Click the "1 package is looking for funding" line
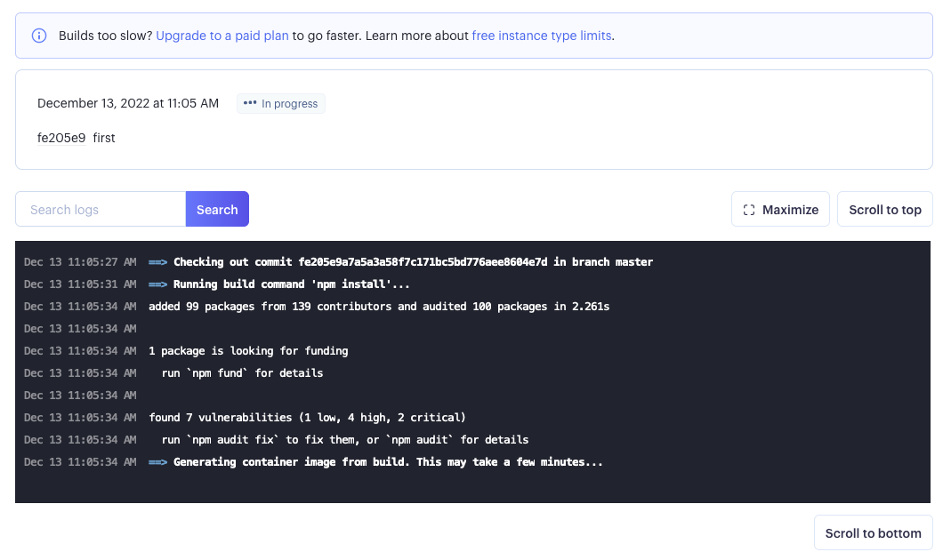The image size is (943, 560). click(x=248, y=351)
